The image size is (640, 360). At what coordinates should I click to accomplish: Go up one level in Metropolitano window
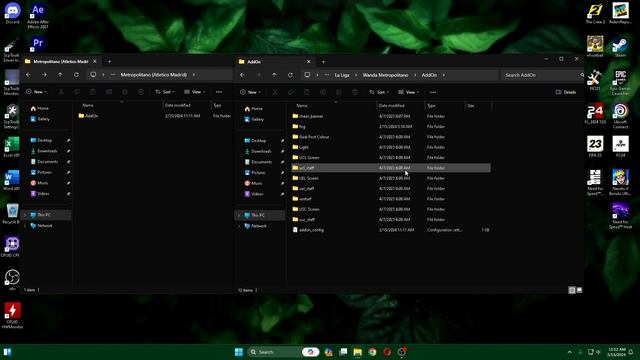[60, 75]
